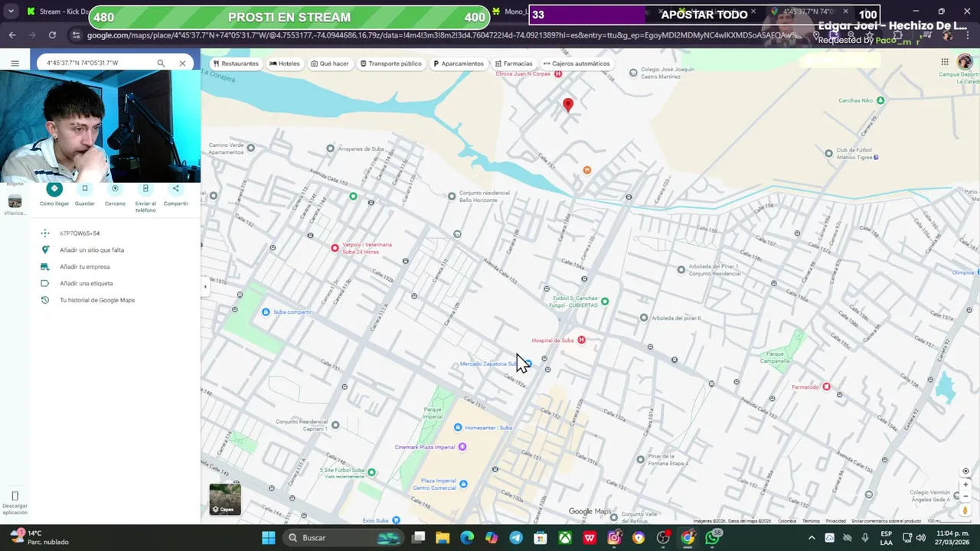980x551 pixels.
Task: Click Plaza Imperial Centro Comercial marker
Action: coord(463,484)
